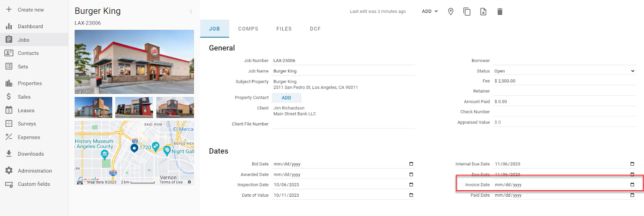Open the Status dropdown showing Open

coord(564,71)
